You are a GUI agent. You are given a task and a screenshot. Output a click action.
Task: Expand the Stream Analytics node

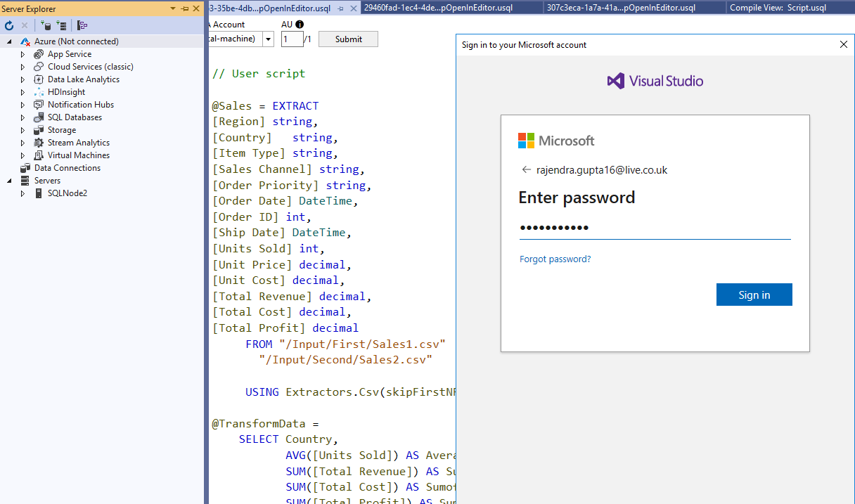click(x=22, y=143)
